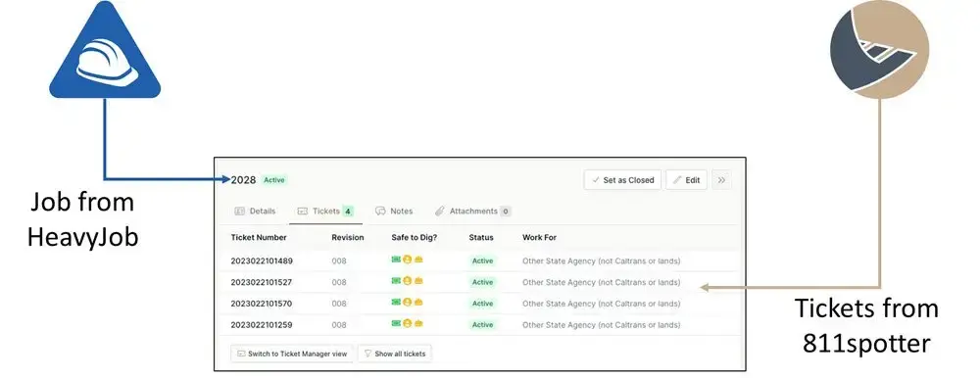Screen dimensions: 980x378
Task: Select the Tickets tab
Action: click(325, 212)
